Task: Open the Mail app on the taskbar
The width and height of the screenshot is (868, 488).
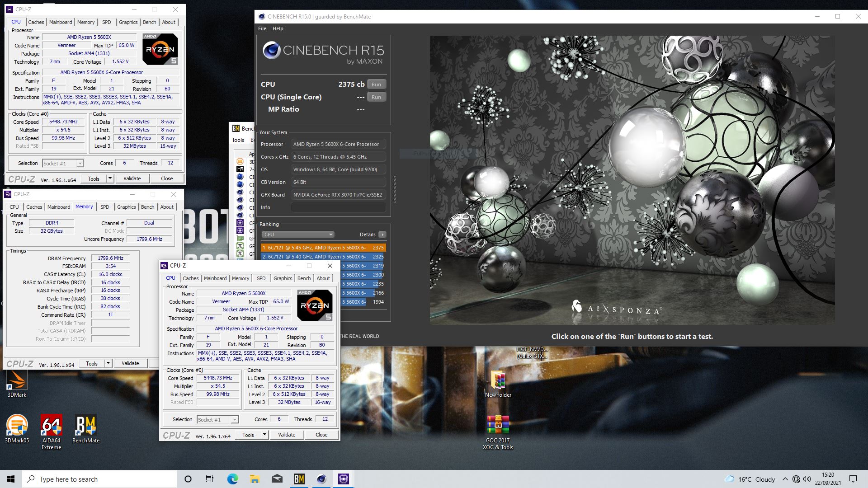Action: 277,479
